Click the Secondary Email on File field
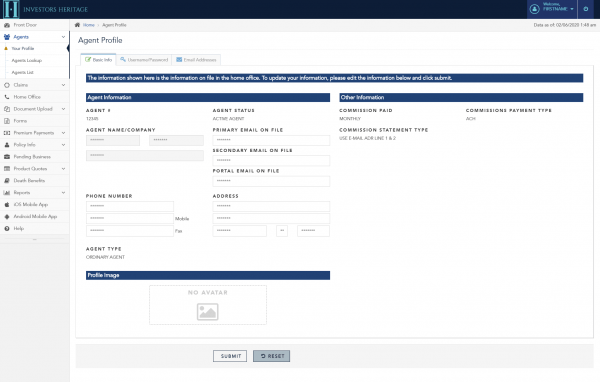The image size is (600, 382). 271,160
